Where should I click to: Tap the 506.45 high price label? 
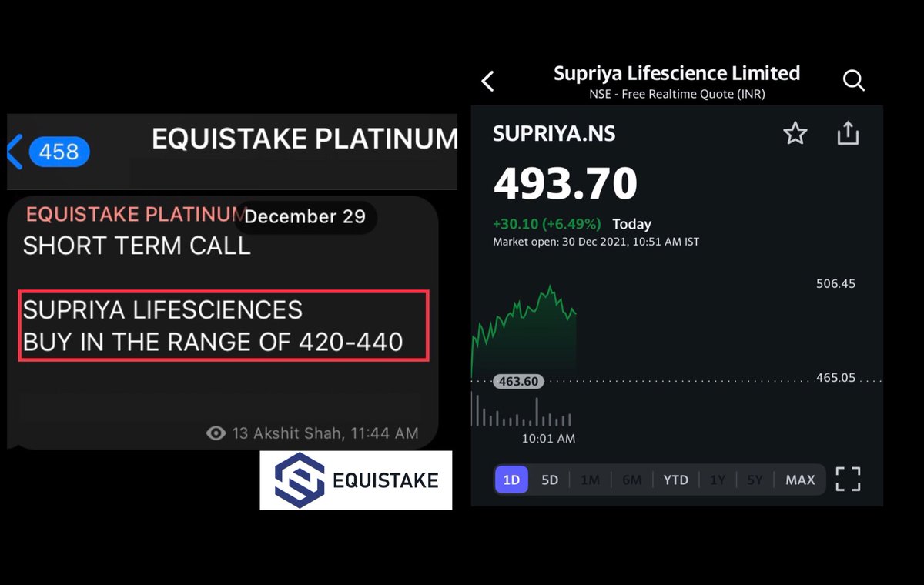835,284
